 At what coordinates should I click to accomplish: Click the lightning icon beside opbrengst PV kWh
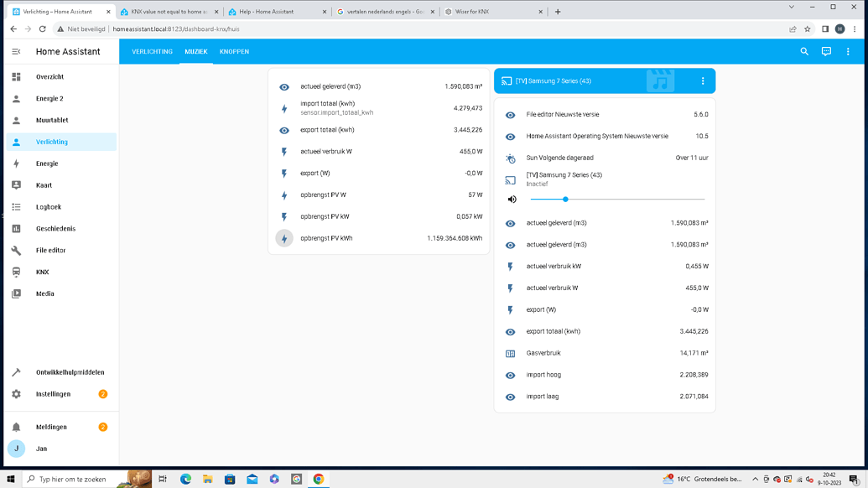283,238
